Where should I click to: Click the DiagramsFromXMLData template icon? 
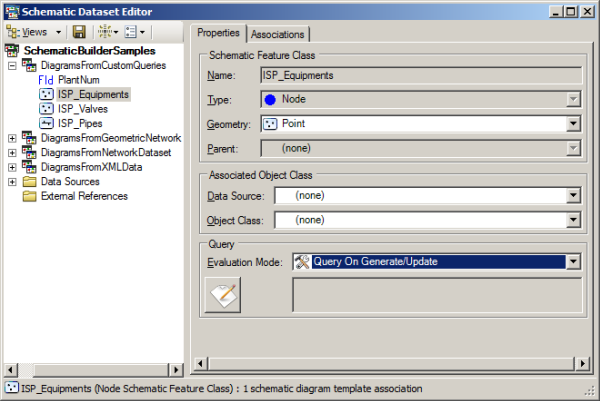[29, 167]
